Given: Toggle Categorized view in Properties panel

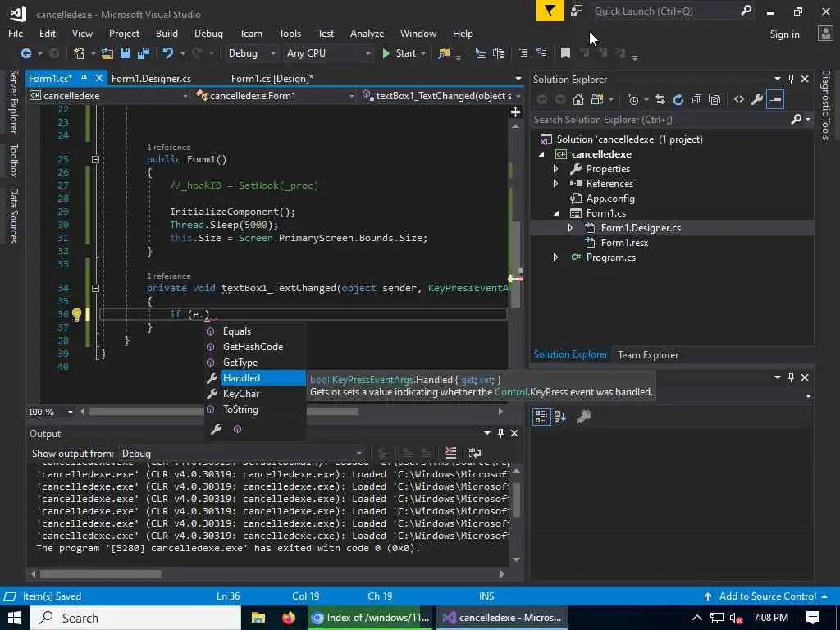Looking at the screenshot, I should [x=541, y=416].
